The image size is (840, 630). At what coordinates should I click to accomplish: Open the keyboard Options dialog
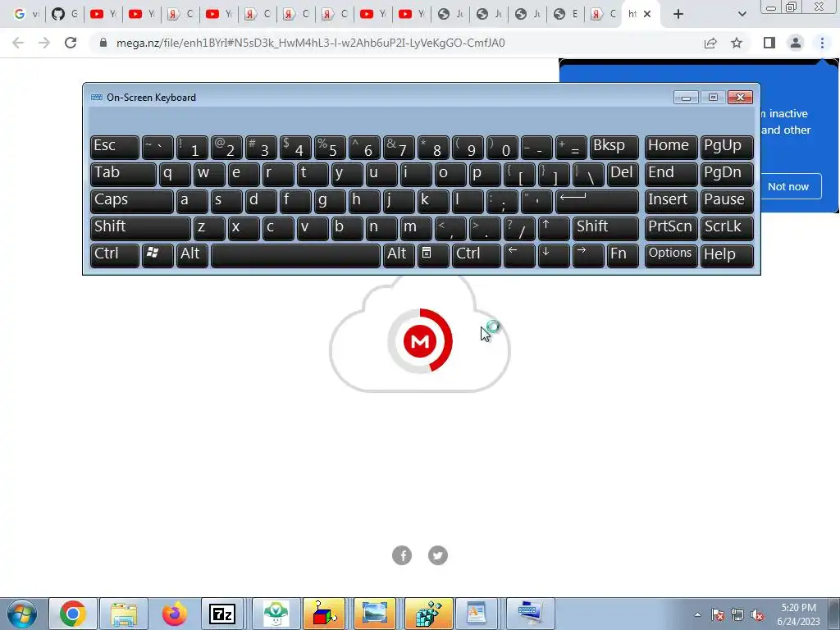[671, 256]
